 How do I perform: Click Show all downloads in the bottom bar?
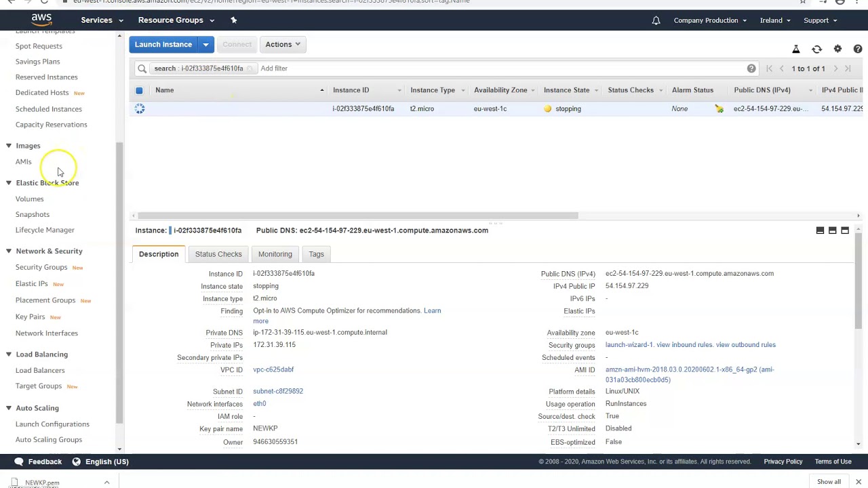pyautogui.click(x=829, y=482)
